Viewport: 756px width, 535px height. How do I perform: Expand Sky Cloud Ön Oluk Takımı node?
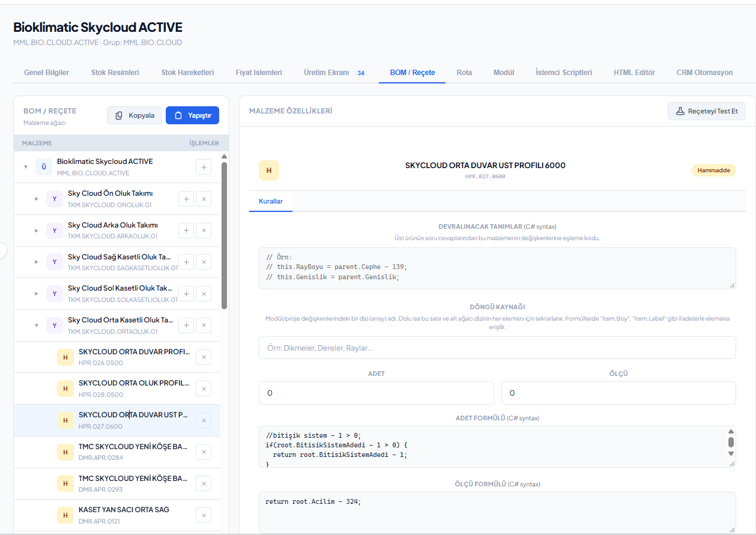[x=36, y=199]
